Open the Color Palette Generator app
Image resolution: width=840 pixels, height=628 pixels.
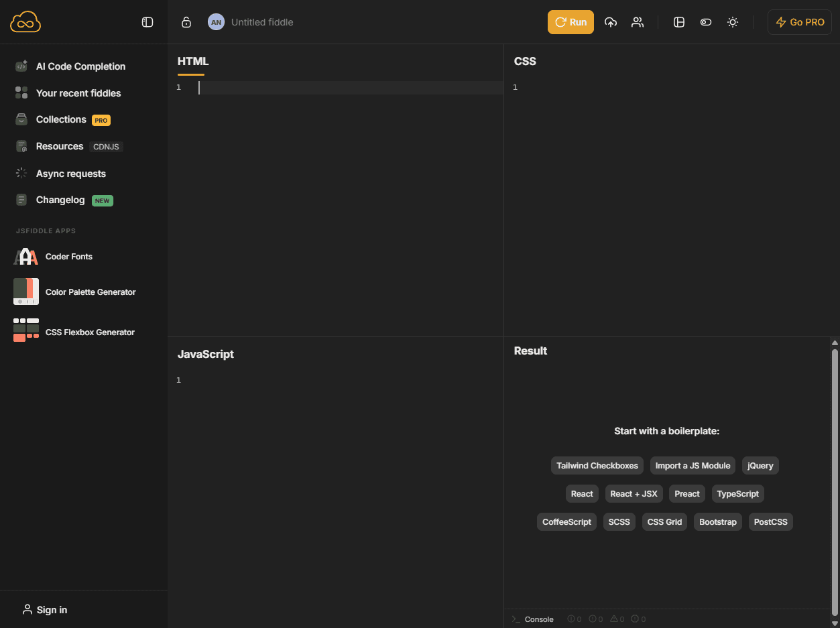(x=91, y=292)
